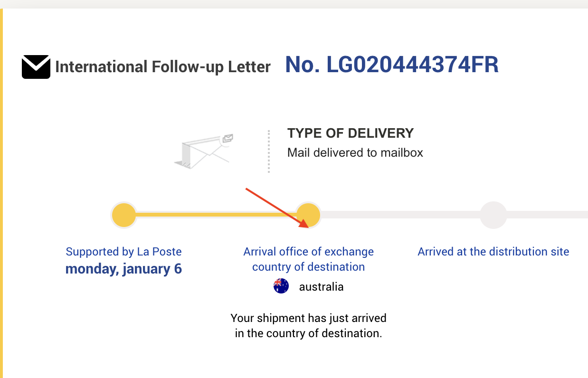Click Arrived at the distribution site label

[x=493, y=252]
